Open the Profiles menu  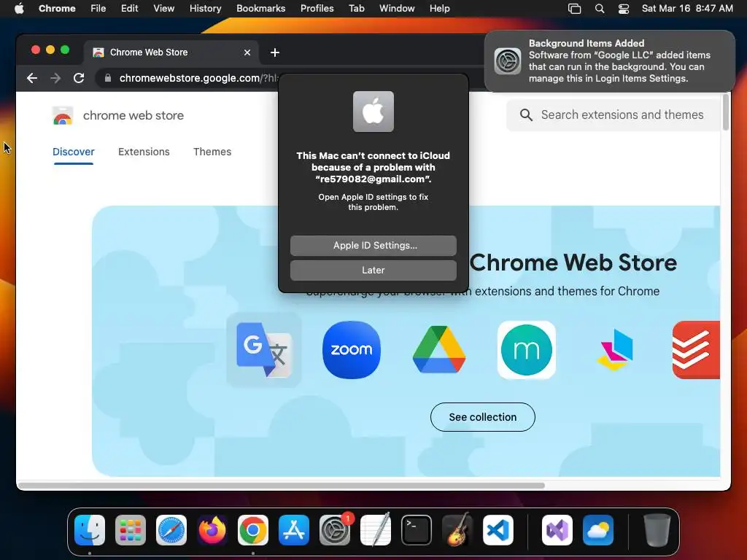tap(317, 8)
